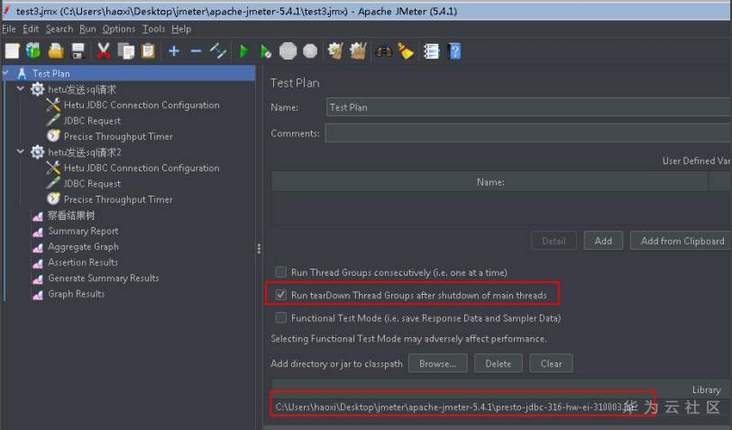
Task: Select JDBC Request under first hetu发送sql请求 group
Action: pyautogui.click(x=92, y=121)
